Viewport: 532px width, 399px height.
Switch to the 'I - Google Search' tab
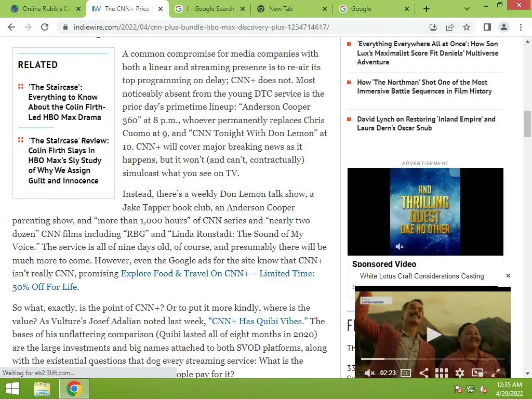pos(210,9)
